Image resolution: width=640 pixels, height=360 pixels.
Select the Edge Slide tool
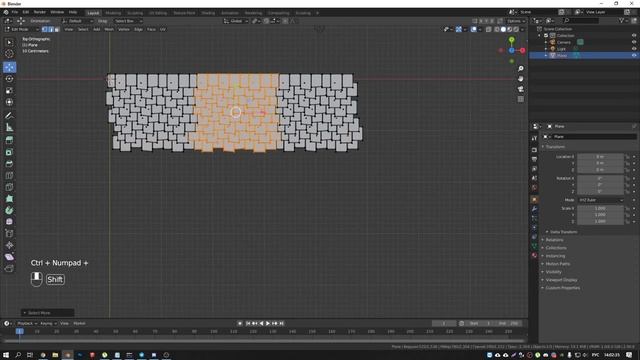point(9,233)
